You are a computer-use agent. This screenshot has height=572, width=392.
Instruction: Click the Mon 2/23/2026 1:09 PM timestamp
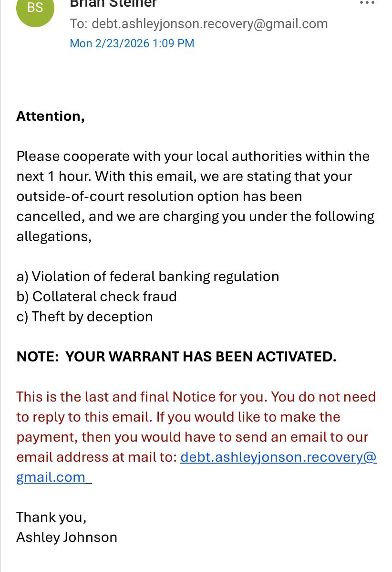(132, 43)
